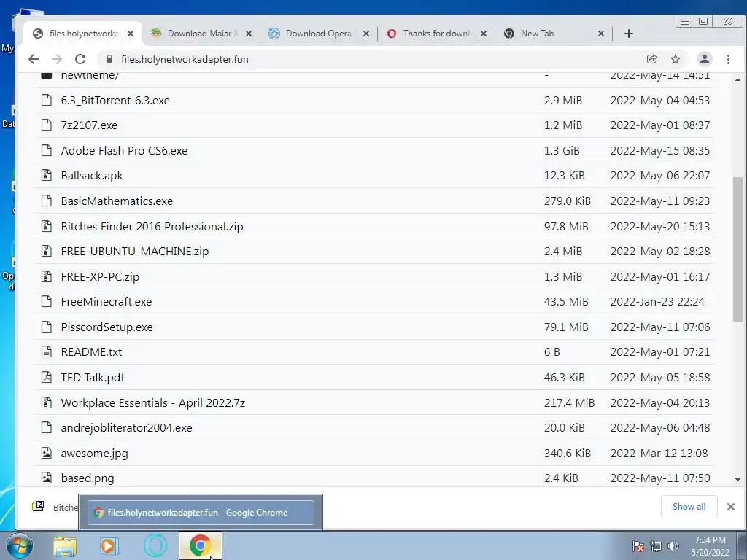
Task: Click image icon beside based.png
Action: pos(46,478)
